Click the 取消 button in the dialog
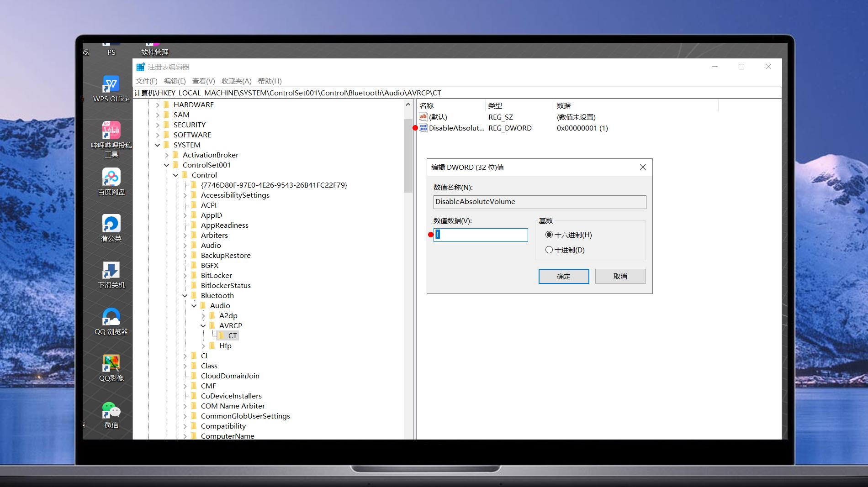Screen dimensions: 868x487 coord(620,276)
